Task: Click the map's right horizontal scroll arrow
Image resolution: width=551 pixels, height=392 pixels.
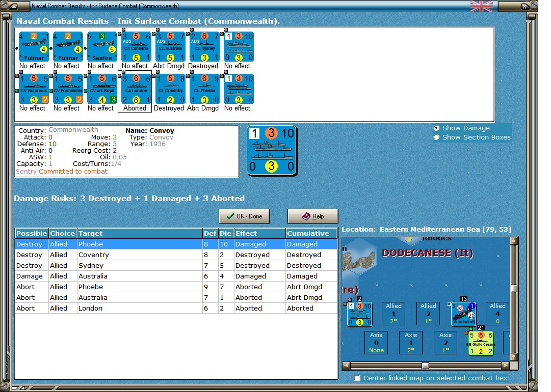Action: tap(505, 366)
